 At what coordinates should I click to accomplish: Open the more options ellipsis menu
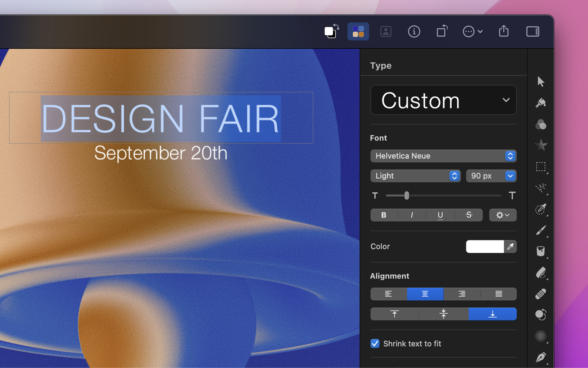tap(473, 31)
